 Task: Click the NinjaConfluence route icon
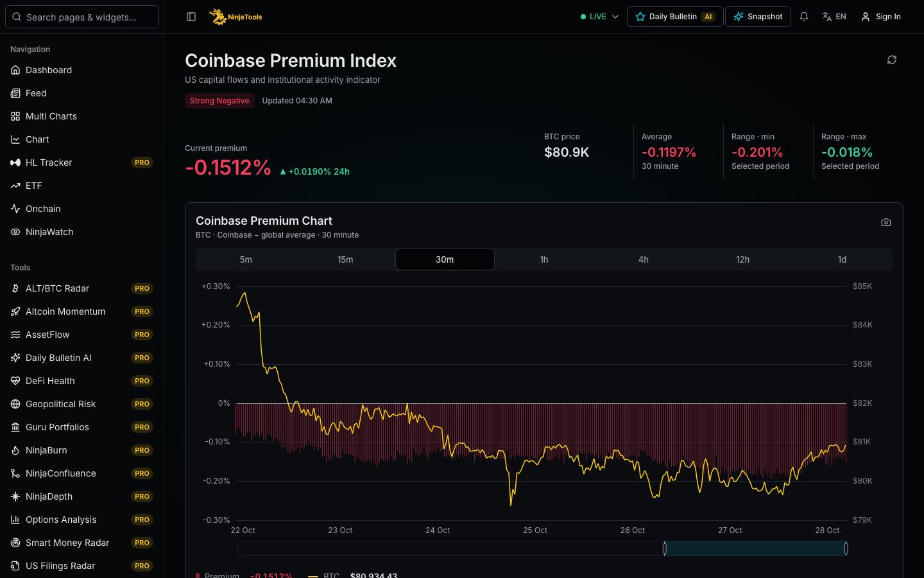coord(15,473)
